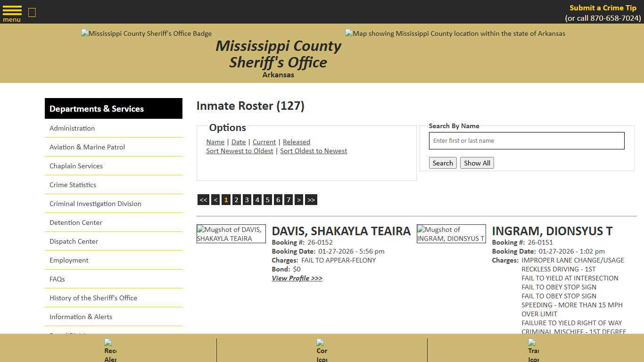This screenshot has width=644, height=362.
Task: Toggle roster sorting by Date
Action: click(x=239, y=142)
